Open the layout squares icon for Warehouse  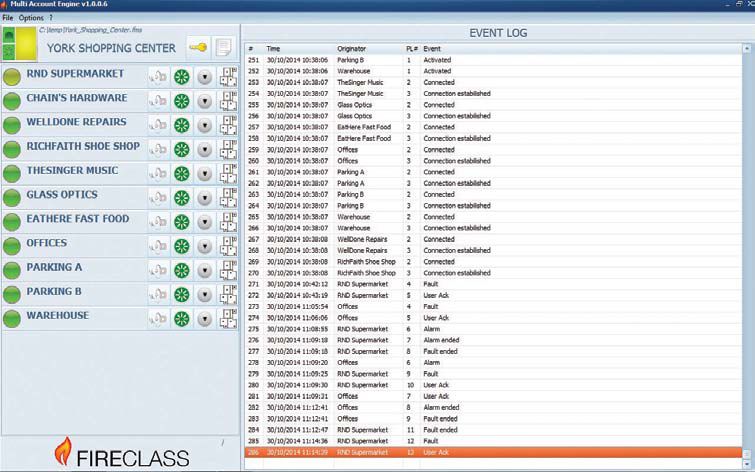pos(228,318)
